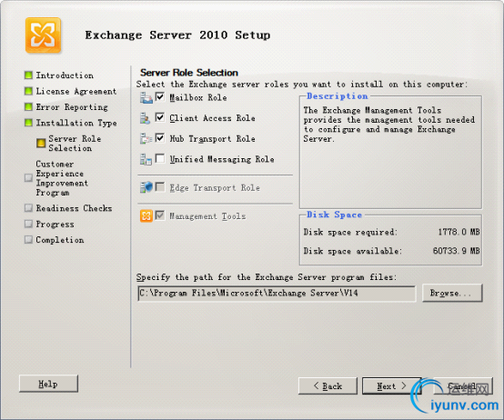Click the Help button
The width and height of the screenshot is (504, 420).
tap(48, 384)
